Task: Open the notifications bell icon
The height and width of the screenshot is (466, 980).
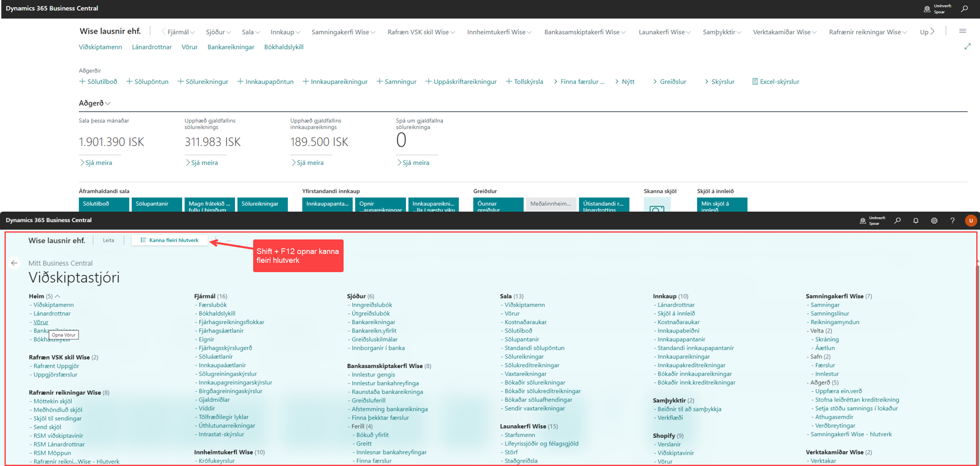Action: click(916, 221)
